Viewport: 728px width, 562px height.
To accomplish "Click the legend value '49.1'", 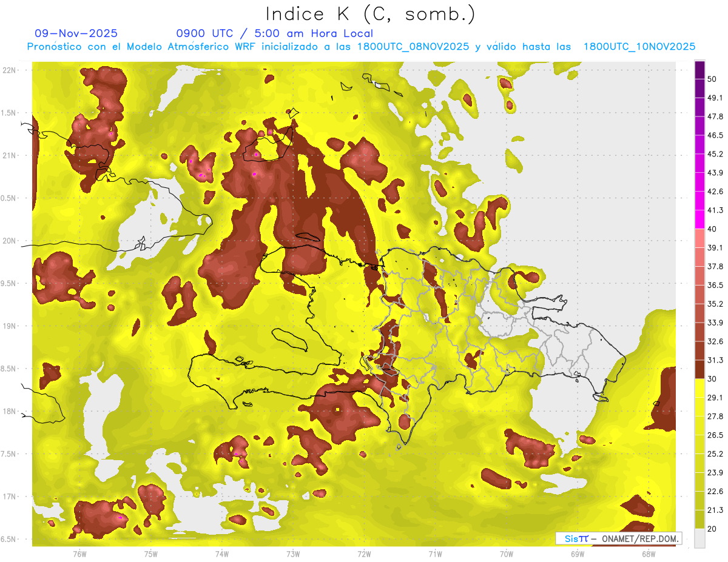I will 715,98.
